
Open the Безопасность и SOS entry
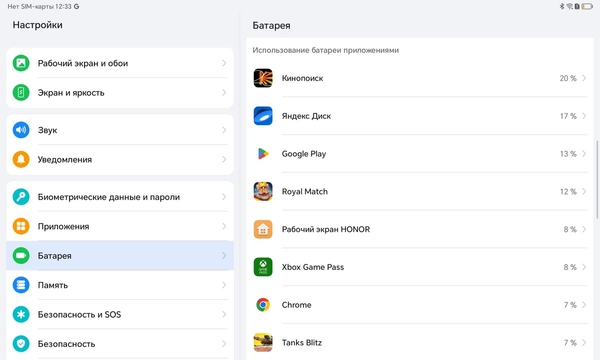pos(120,314)
